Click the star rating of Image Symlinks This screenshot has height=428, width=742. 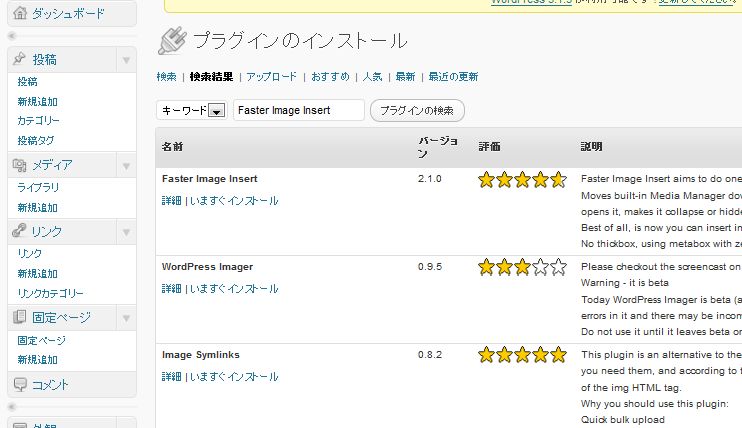point(522,355)
